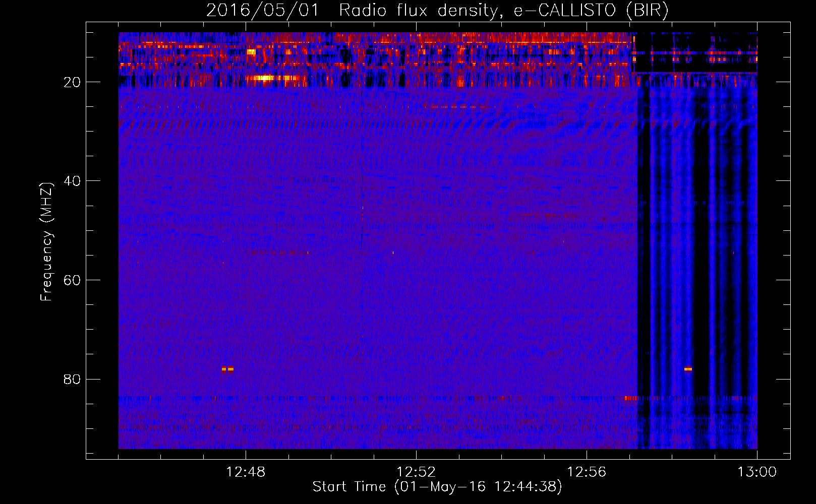The width and height of the screenshot is (816, 504).
Task: Click the 40 frequency tick label
Action: (x=72, y=181)
